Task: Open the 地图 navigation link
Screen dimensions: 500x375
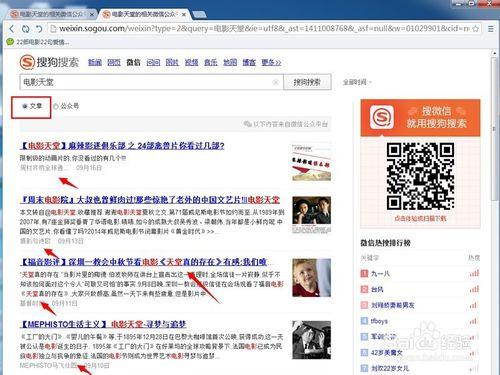Action: 230,62
